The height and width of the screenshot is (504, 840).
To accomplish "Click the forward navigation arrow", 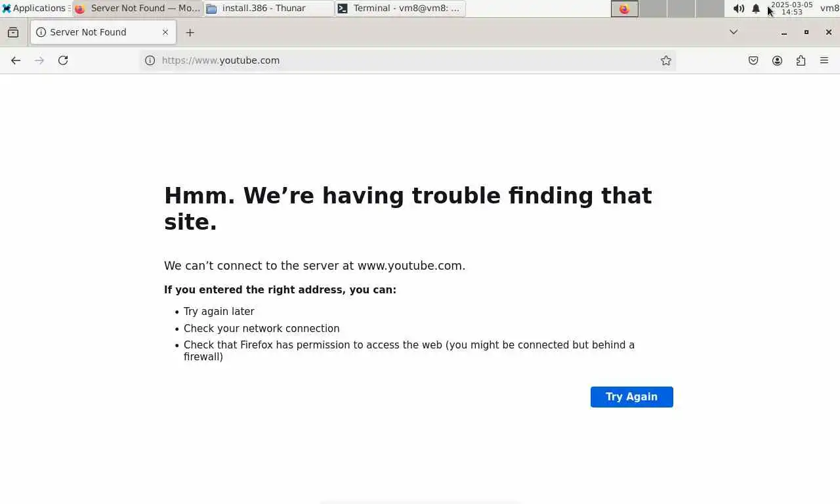I will point(39,60).
